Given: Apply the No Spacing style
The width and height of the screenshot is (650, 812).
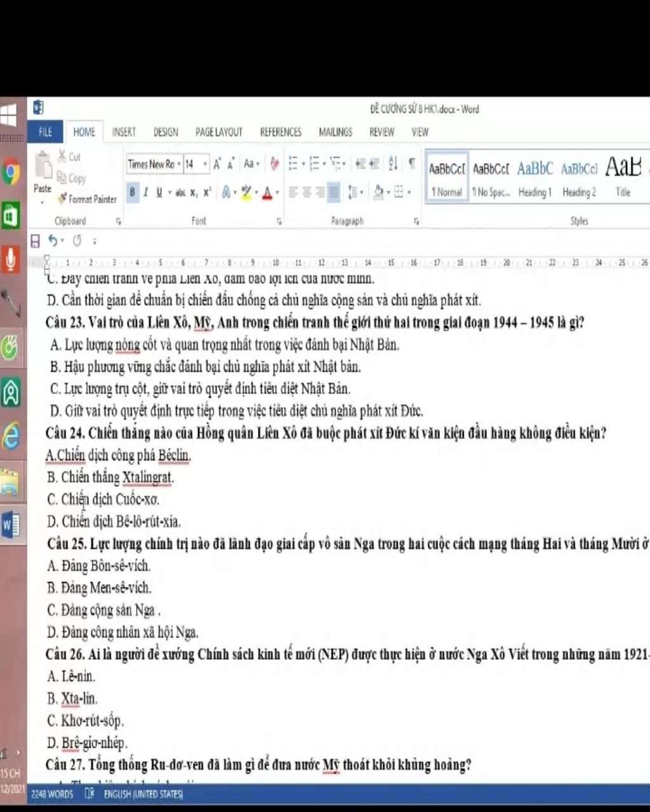Looking at the screenshot, I should coord(491,177).
